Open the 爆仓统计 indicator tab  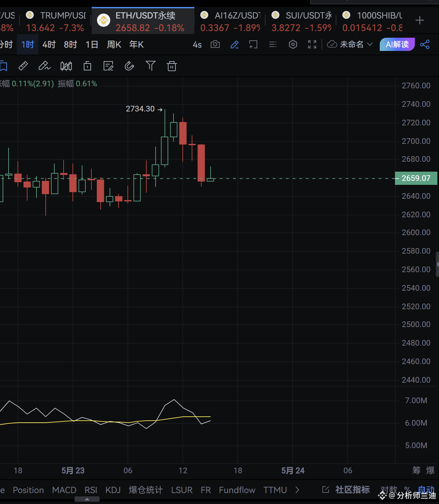[146, 490]
